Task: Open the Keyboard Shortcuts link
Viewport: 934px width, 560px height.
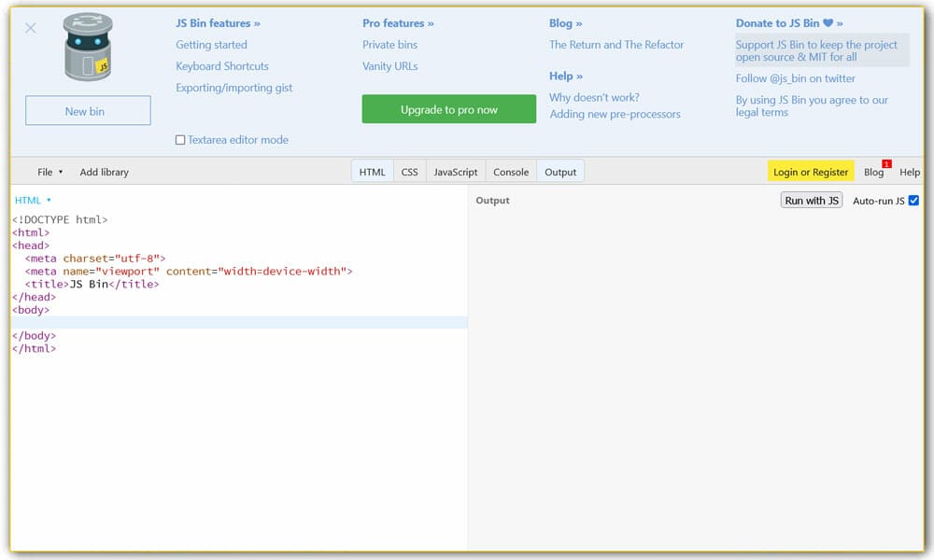Action: pyautogui.click(x=222, y=66)
